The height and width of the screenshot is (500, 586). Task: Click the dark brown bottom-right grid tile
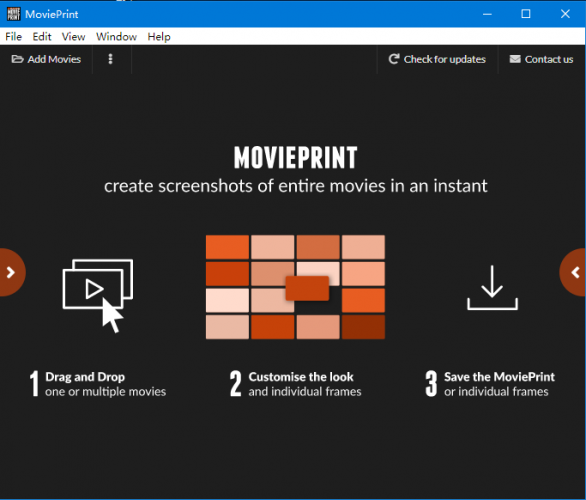click(x=363, y=327)
